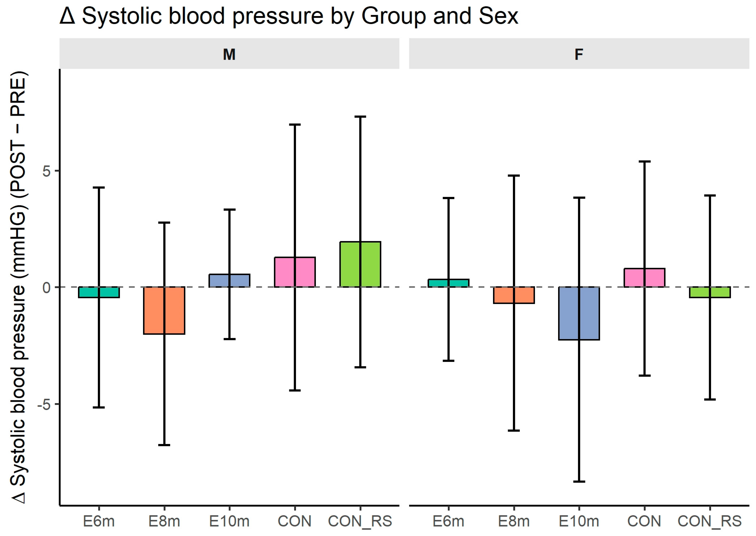Click the CON x-axis label in M panel

[295, 522]
